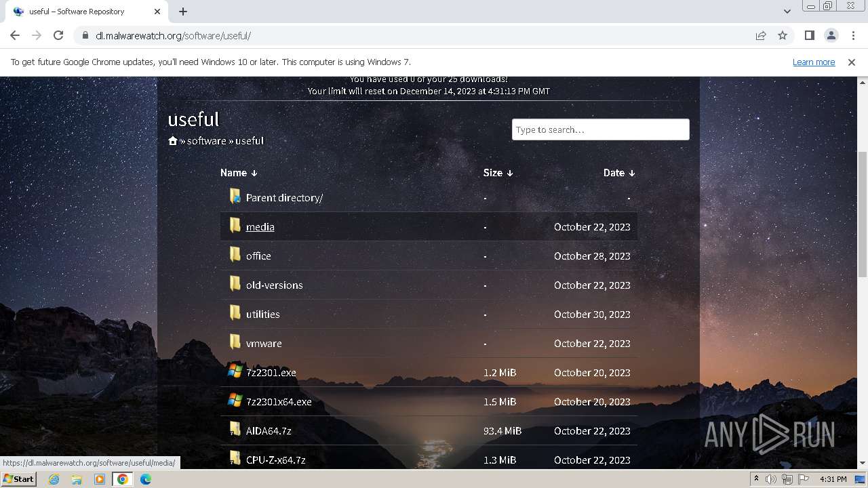This screenshot has height=488, width=868.
Task: Download AIDA64.7z archive
Action: pos(269,431)
